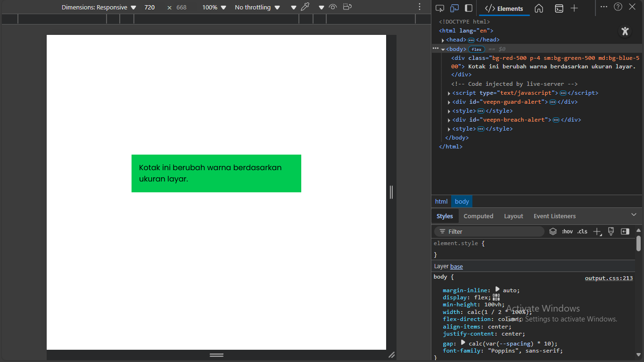Image resolution: width=644 pixels, height=362 pixels.
Task: Expand the head element node
Action: coord(443,40)
